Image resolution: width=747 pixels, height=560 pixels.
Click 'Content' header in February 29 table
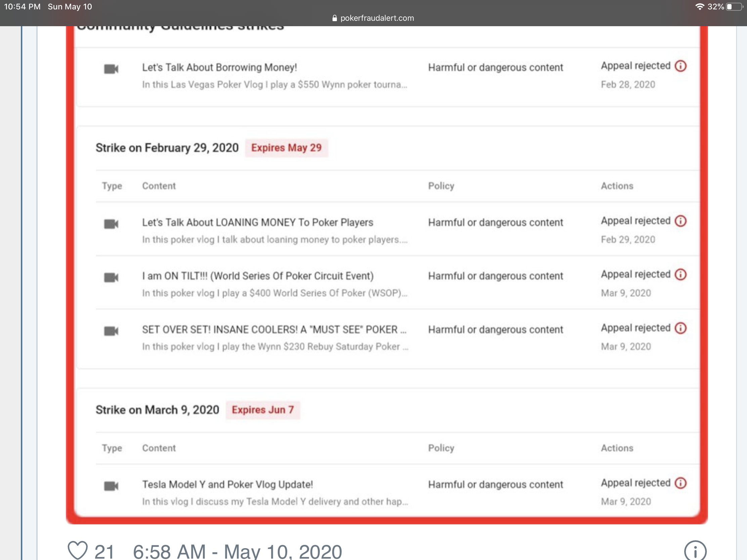pyautogui.click(x=159, y=186)
